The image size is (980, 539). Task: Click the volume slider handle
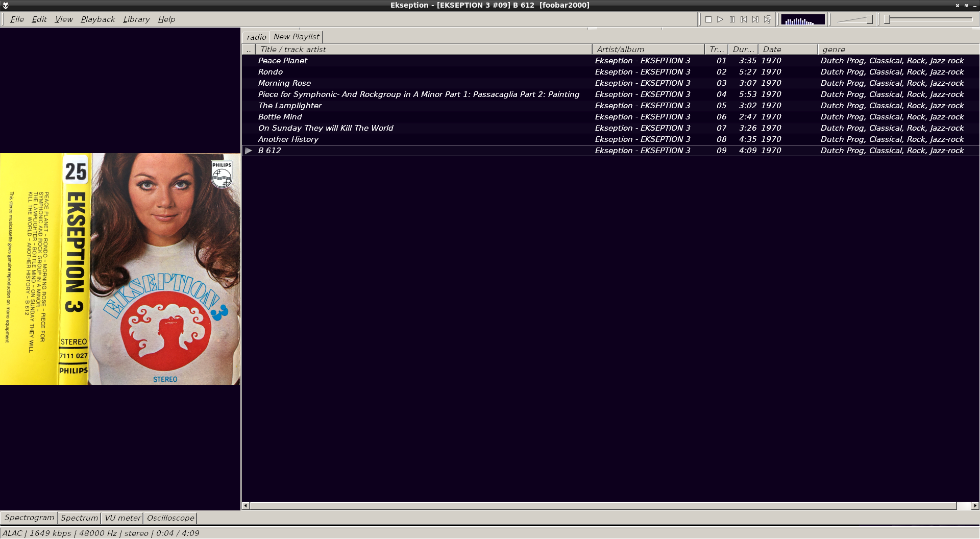pos(869,19)
